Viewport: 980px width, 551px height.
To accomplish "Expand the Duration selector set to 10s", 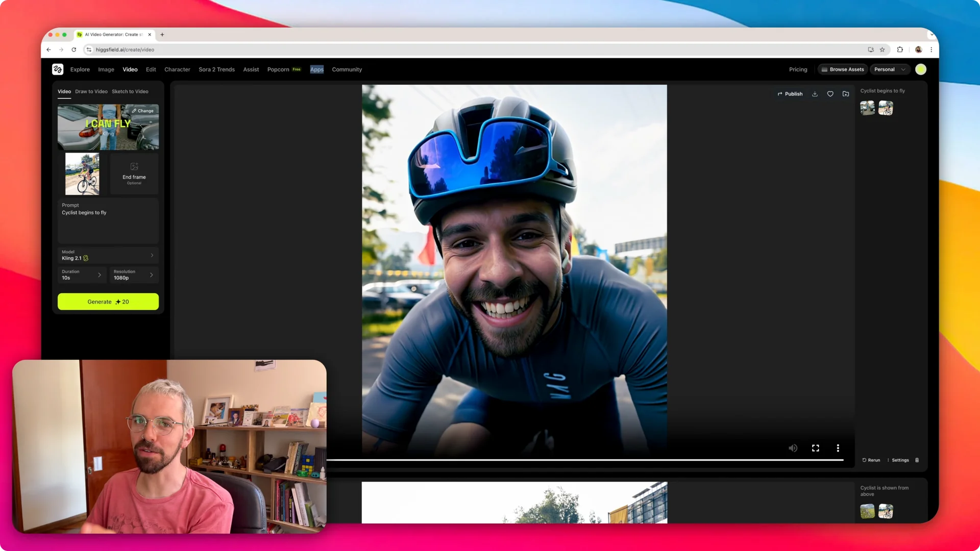I will [x=82, y=275].
